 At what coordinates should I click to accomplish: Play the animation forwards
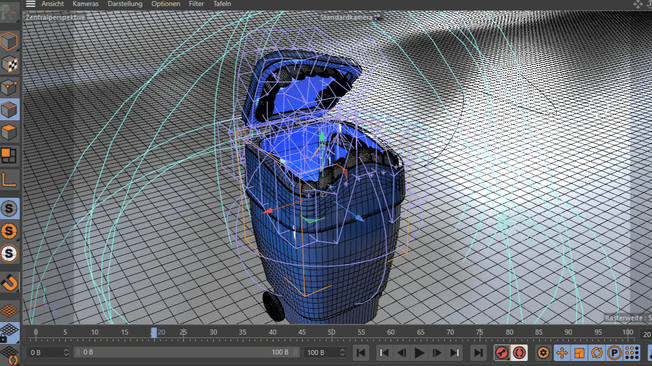pyautogui.click(x=419, y=353)
